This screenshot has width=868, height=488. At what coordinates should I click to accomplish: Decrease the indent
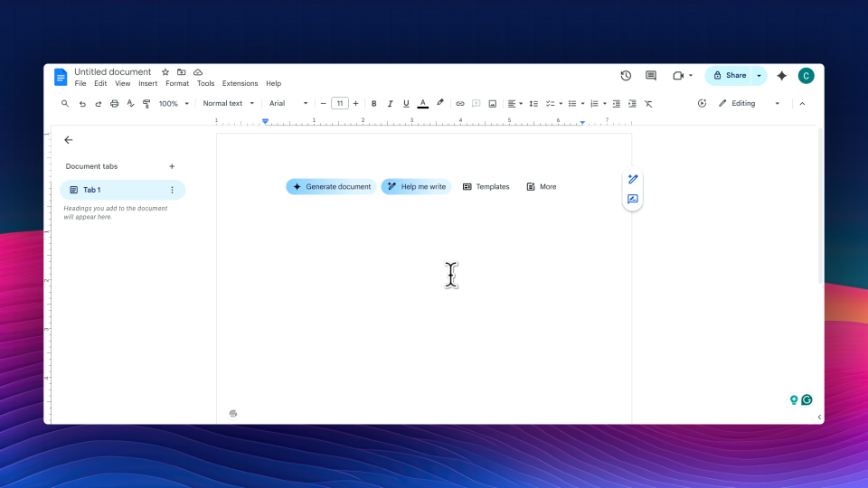pos(616,103)
